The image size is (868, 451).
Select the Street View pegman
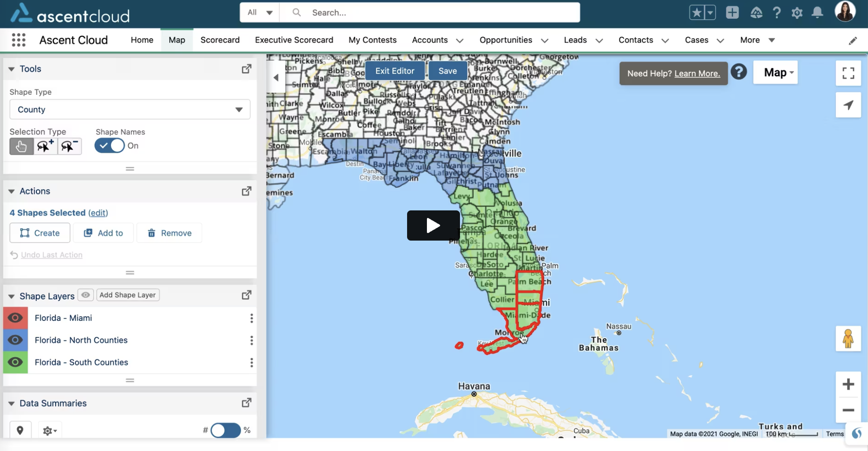click(848, 338)
